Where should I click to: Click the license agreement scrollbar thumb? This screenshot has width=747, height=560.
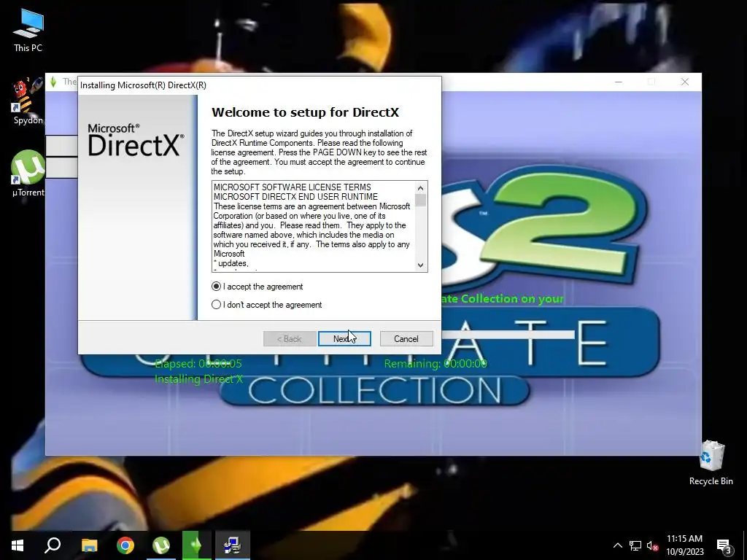[420, 200]
